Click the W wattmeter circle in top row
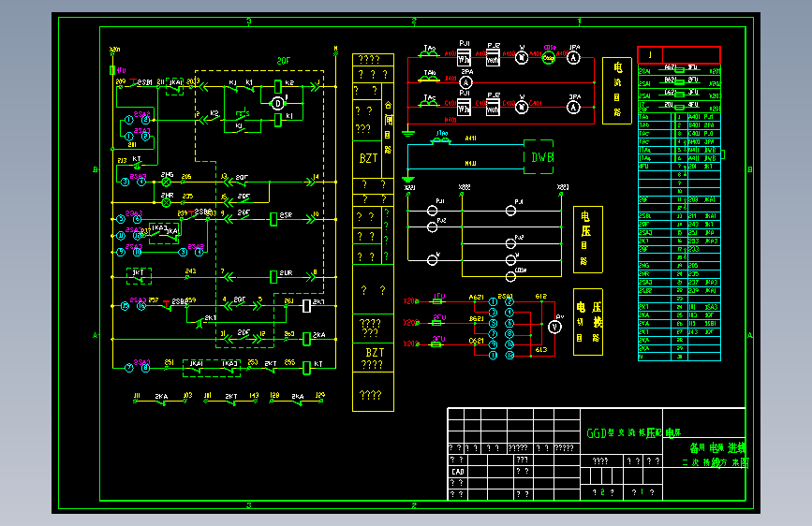 (522, 57)
